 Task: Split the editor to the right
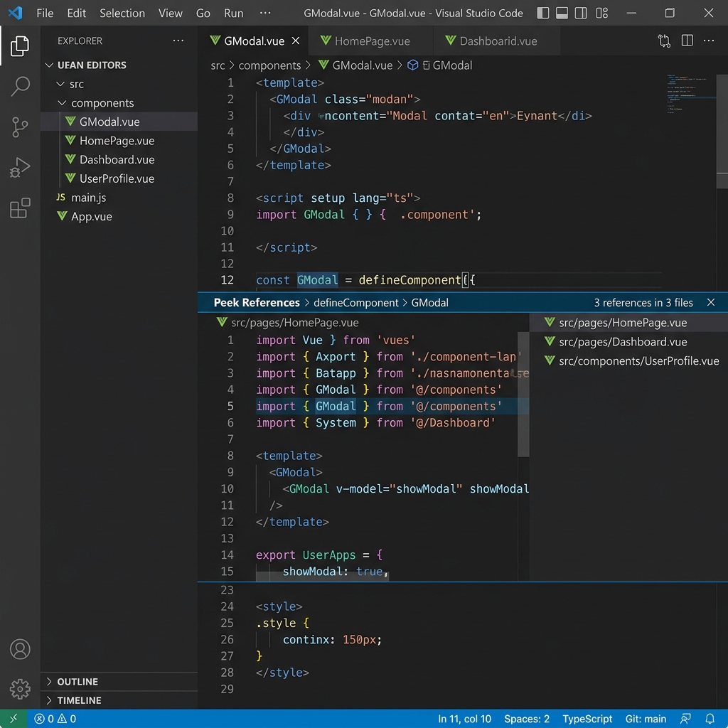pos(687,41)
